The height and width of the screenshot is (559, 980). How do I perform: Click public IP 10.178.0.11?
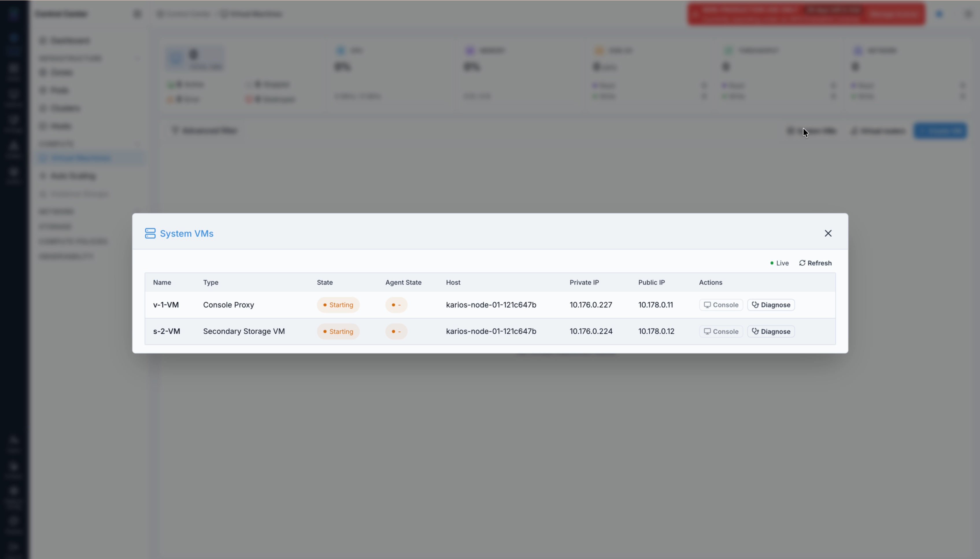pyautogui.click(x=656, y=305)
